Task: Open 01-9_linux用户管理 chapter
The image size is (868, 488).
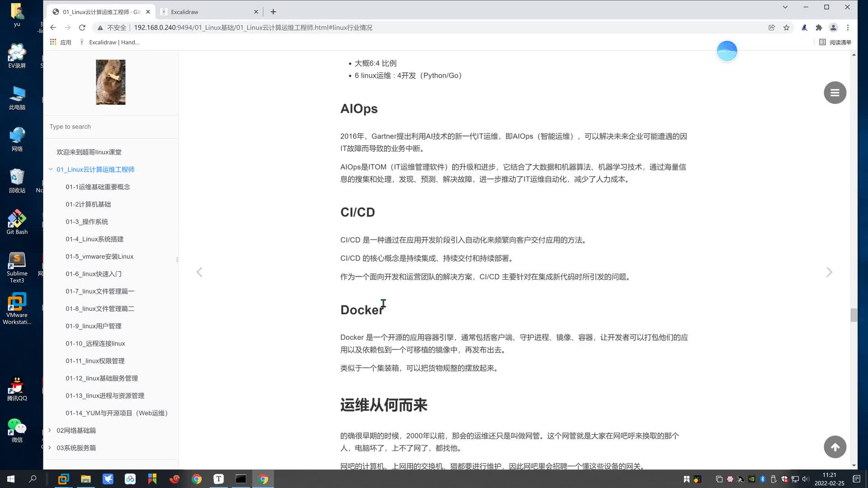Action: point(94,326)
